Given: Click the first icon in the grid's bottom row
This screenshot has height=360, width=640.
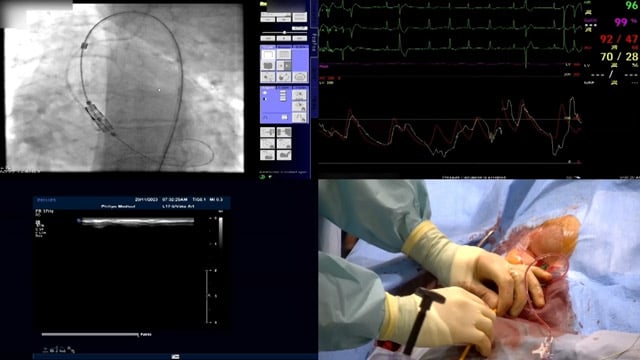Looking at the screenshot, I should (267, 155).
